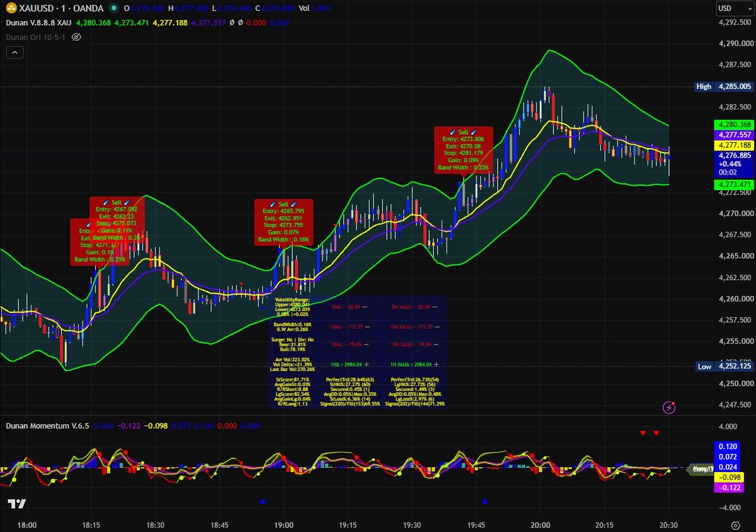This screenshot has width=756, height=532.
Task: Click the Sell label with Entry 4267.092
Action: pos(117,219)
